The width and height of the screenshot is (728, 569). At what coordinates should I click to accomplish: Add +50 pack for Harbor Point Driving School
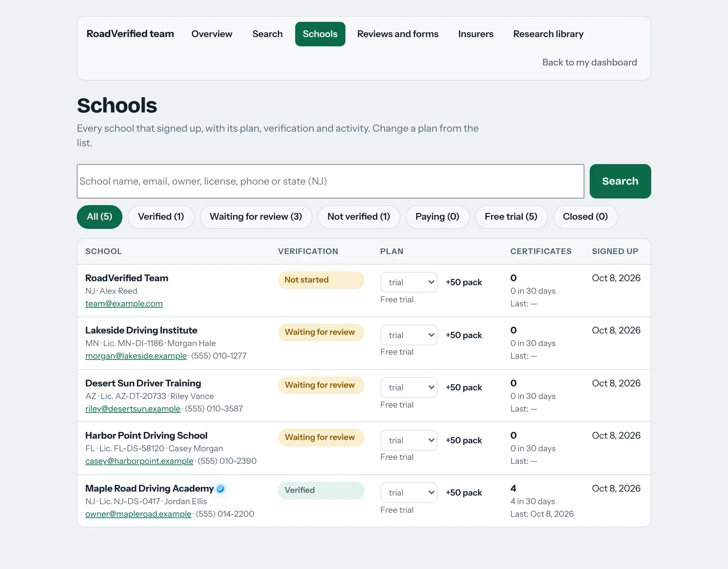(x=464, y=440)
